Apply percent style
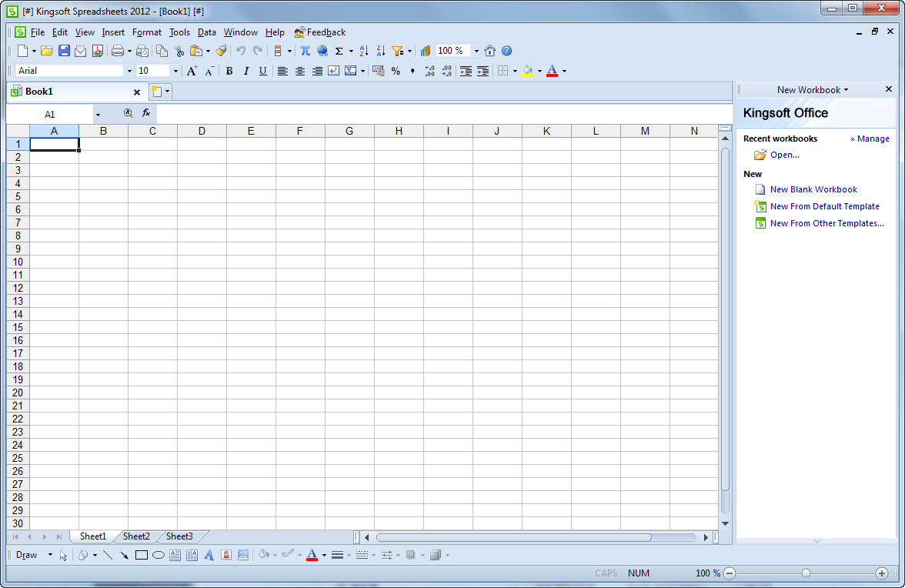 396,70
